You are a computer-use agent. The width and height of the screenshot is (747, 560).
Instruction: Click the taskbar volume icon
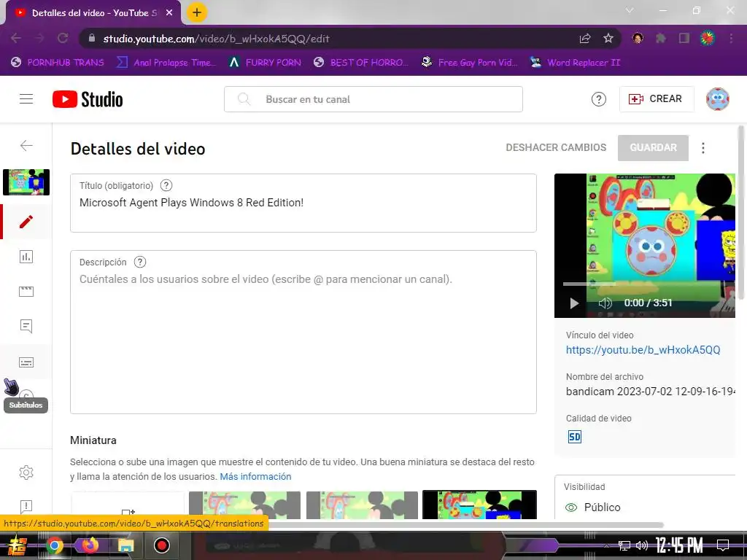tap(641, 545)
